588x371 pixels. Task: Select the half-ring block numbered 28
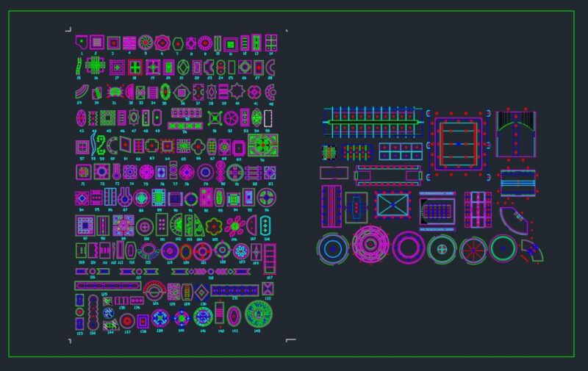pos(270,68)
